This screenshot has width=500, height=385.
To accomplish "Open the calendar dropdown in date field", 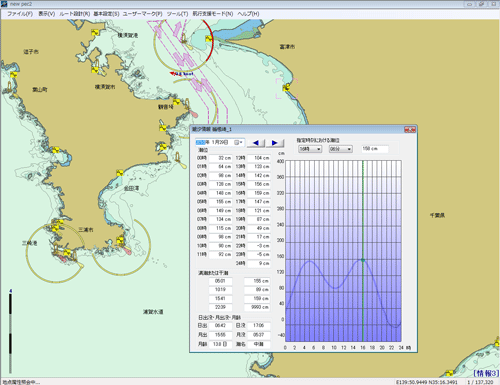I will (x=239, y=143).
